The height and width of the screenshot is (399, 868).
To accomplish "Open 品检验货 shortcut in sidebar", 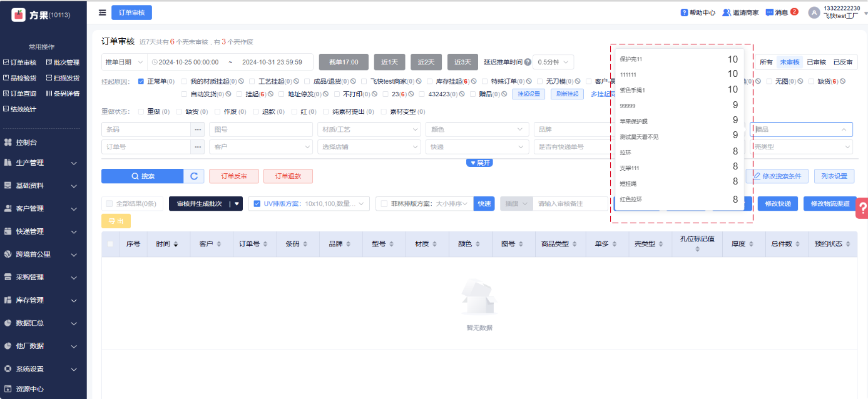I will (20, 78).
